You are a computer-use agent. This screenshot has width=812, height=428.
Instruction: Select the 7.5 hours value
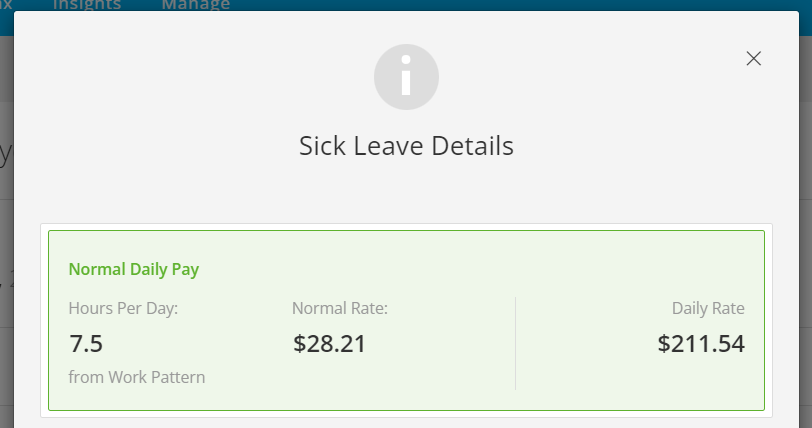(86, 344)
